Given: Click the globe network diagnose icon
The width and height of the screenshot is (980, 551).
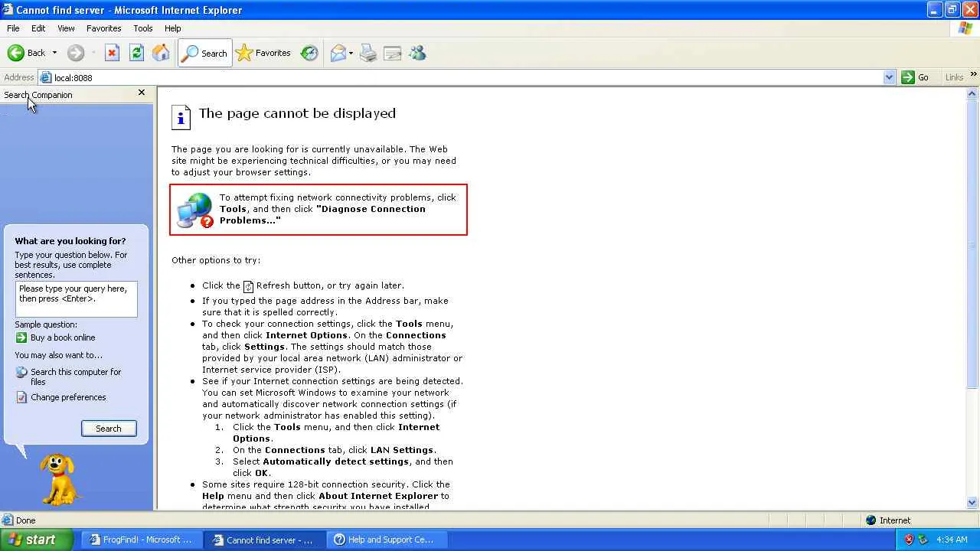Looking at the screenshot, I should pos(194,210).
